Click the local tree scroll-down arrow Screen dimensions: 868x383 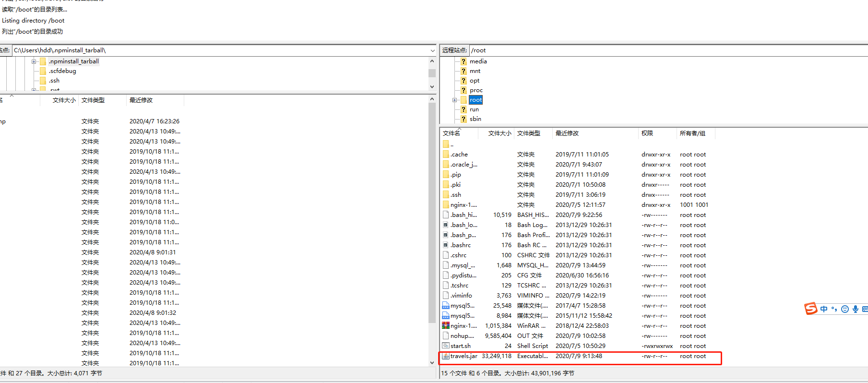coord(432,87)
